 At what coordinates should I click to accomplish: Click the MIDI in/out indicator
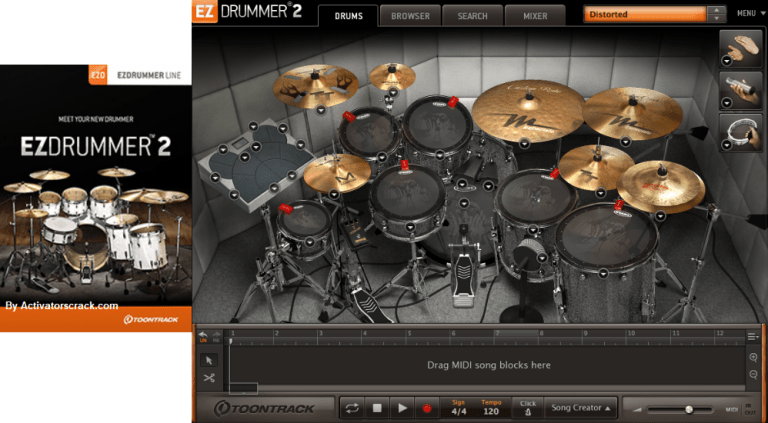tap(743, 409)
